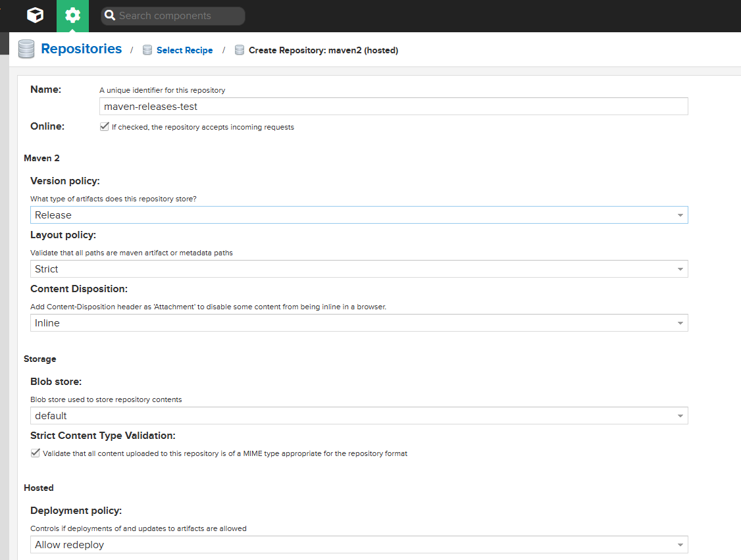This screenshot has width=741, height=560.
Task: Click 'A unique identifier for this repository' text
Action: [162, 90]
